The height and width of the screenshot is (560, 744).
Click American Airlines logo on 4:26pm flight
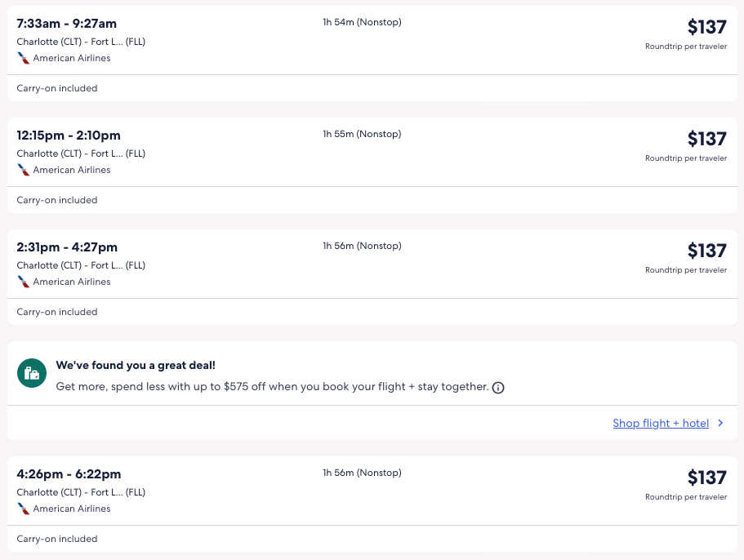click(24, 509)
